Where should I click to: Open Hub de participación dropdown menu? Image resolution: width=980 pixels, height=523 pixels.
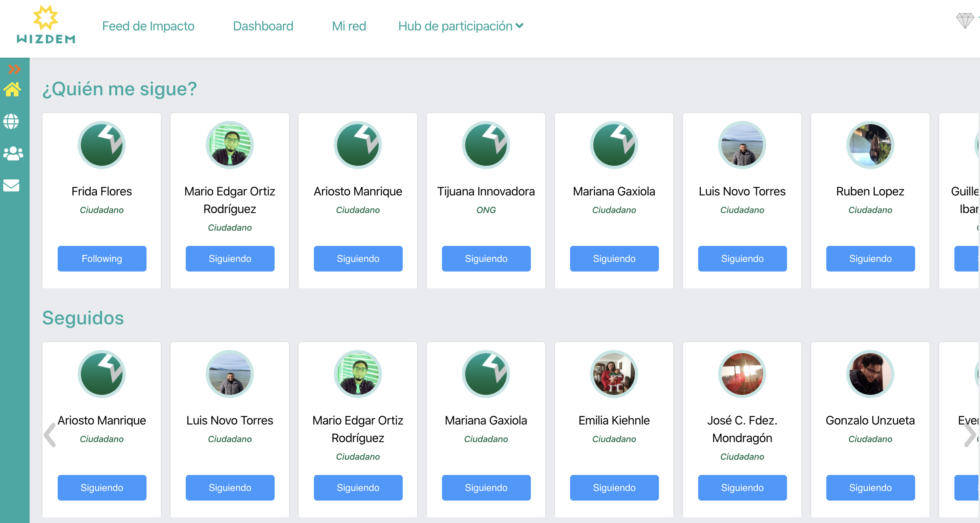pos(460,26)
